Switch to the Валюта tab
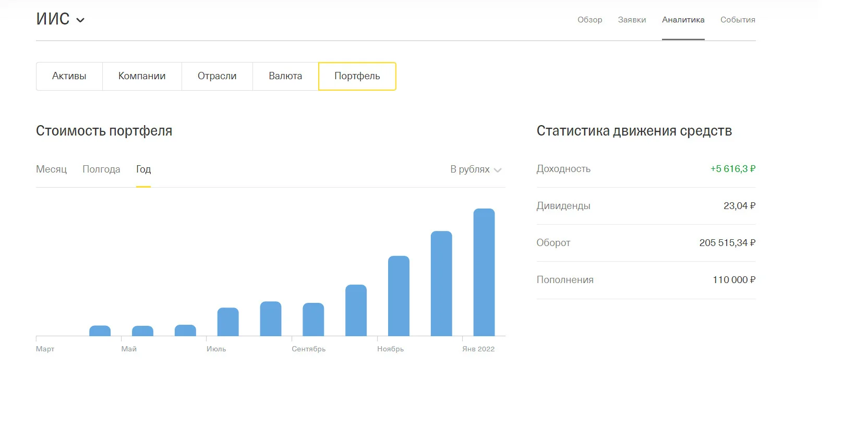The width and height of the screenshot is (868, 441). tap(285, 76)
